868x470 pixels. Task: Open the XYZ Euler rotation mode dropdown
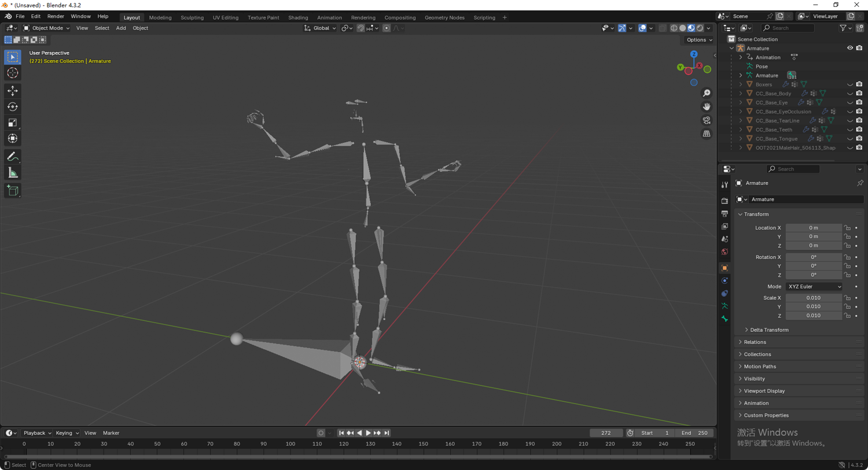pyautogui.click(x=814, y=287)
